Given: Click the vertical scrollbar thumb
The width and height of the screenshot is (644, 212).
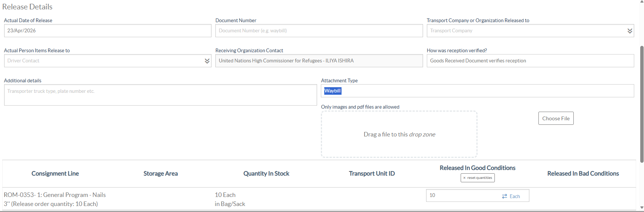Looking at the screenshot, I should tap(642, 104).
